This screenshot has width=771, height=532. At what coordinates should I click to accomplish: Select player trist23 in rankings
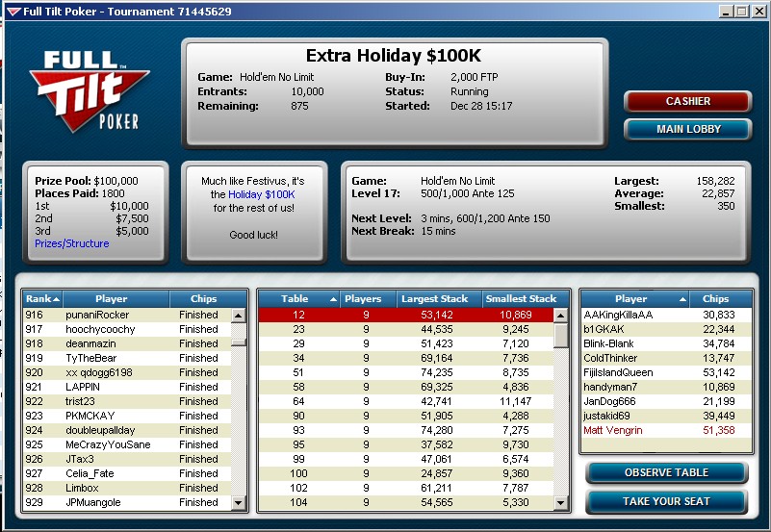[x=127, y=401]
